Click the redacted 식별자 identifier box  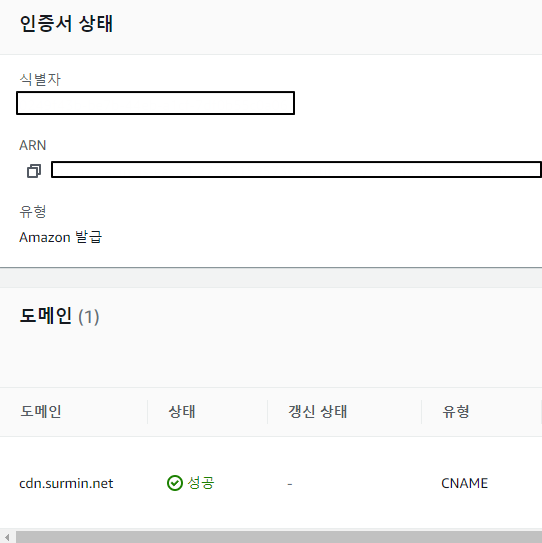click(x=156, y=103)
